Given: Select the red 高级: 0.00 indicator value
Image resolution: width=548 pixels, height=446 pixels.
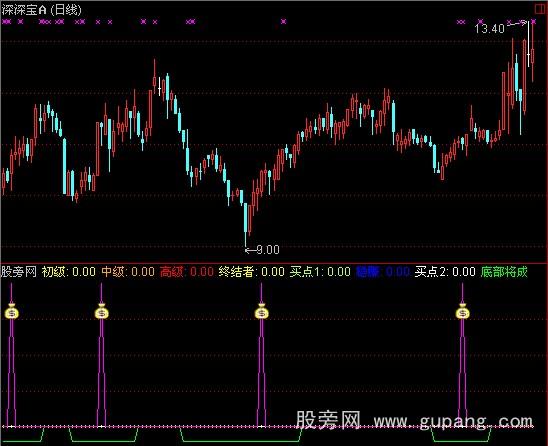Looking at the screenshot, I should click(x=187, y=272).
